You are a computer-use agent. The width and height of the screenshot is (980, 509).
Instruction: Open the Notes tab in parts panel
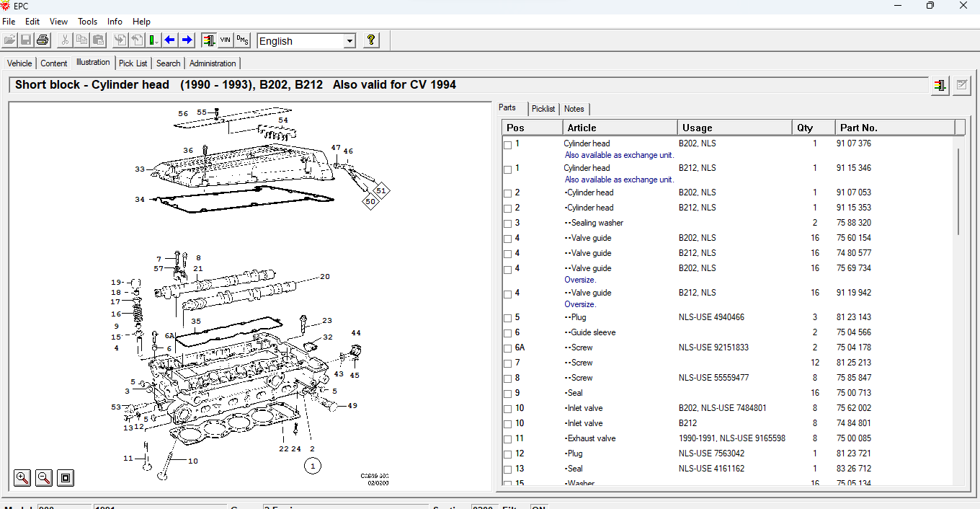(574, 109)
